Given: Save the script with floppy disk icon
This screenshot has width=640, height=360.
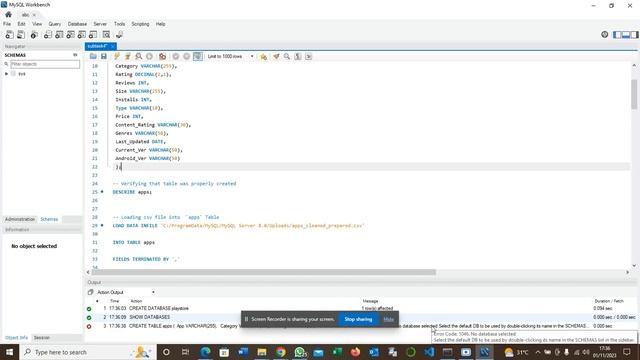Looking at the screenshot, I should (x=104, y=56).
